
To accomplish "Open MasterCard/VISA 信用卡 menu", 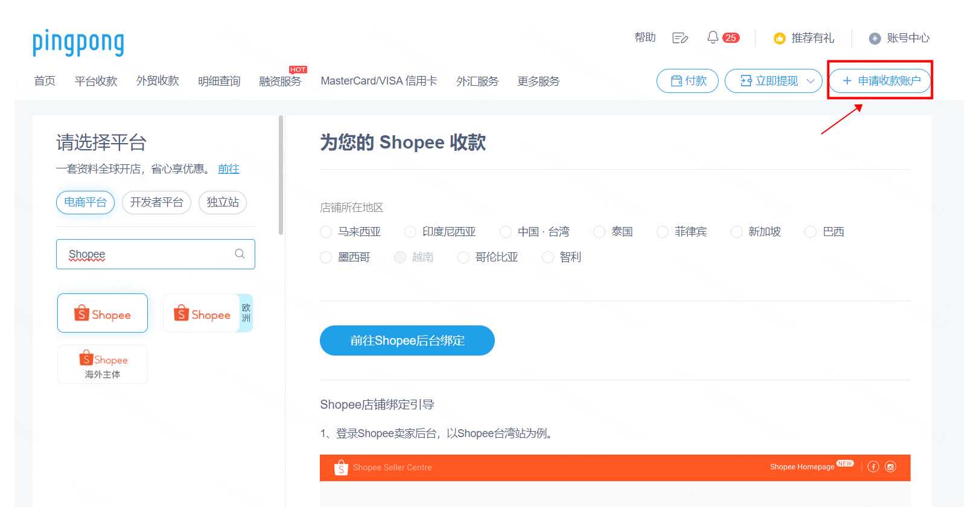I will tap(379, 81).
